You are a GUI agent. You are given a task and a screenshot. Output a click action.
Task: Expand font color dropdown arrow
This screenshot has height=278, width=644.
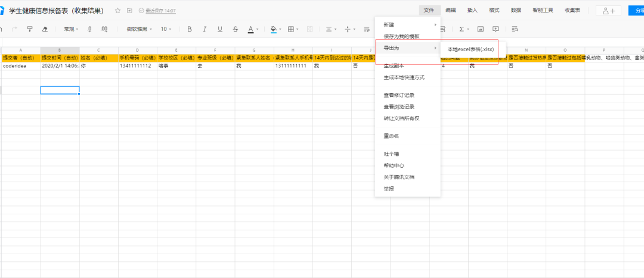point(258,29)
